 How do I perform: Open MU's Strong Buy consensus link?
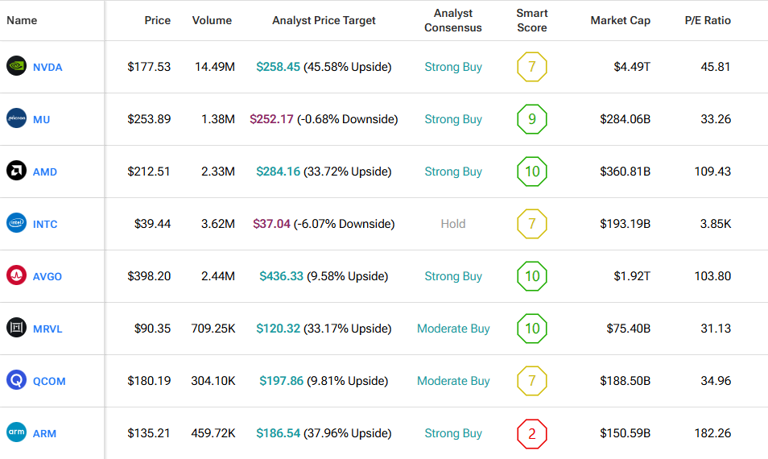coord(453,119)
